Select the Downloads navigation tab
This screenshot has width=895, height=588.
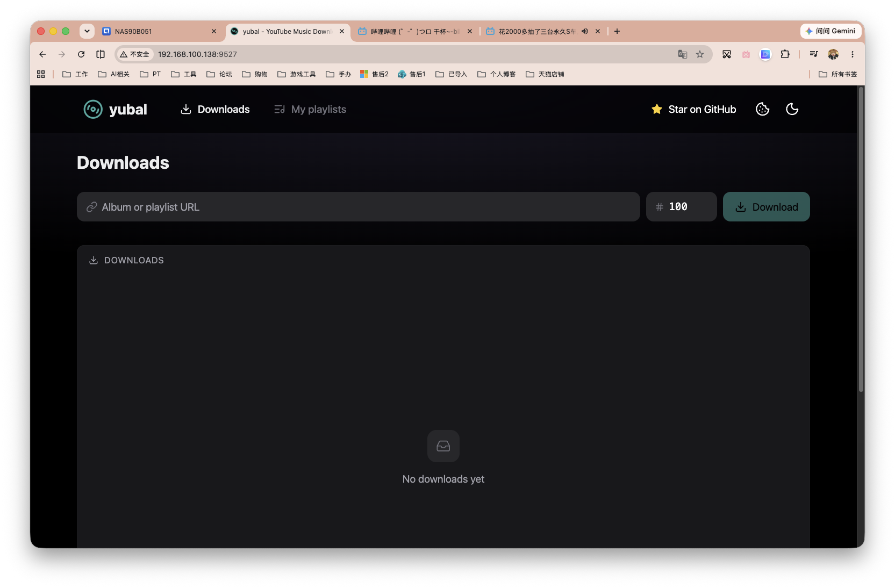215,109
